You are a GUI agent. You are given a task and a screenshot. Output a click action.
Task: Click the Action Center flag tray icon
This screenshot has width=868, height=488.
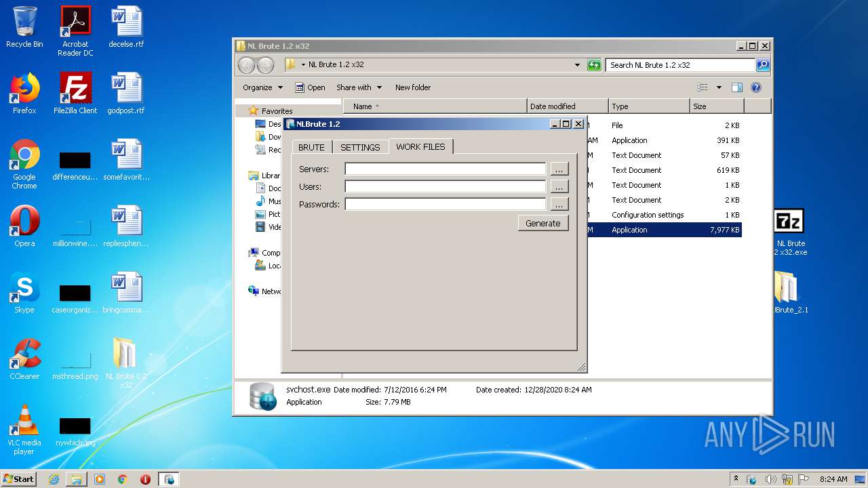pos(804,479)
